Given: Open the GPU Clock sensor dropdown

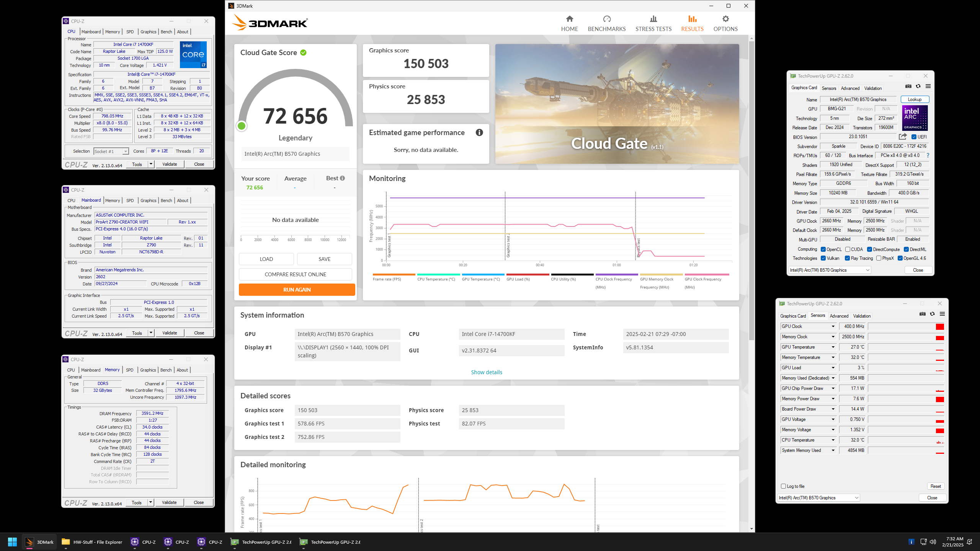Looking at the screenshot, I should pos(833,326).
